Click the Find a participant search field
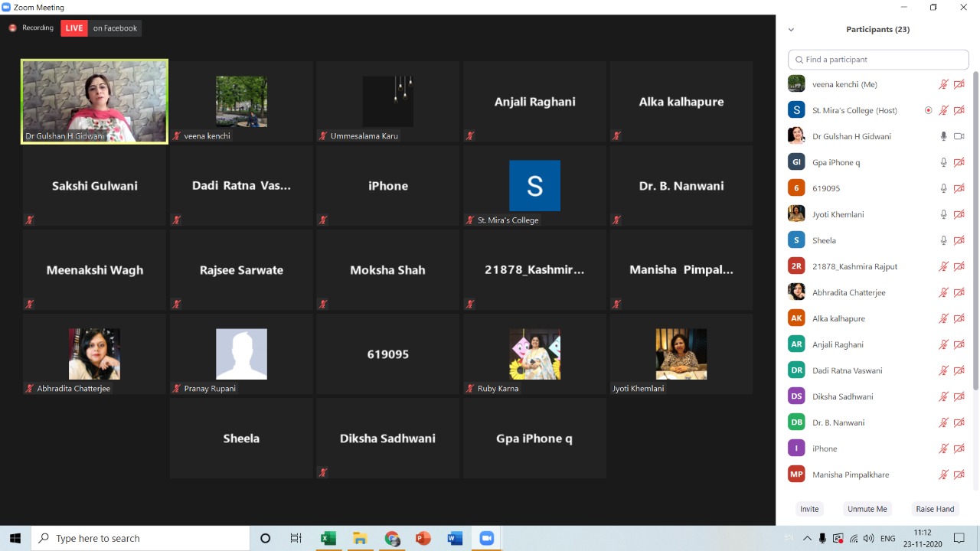Image resolution: width=980 pixels, height=551 pixels. pos(878,60)
